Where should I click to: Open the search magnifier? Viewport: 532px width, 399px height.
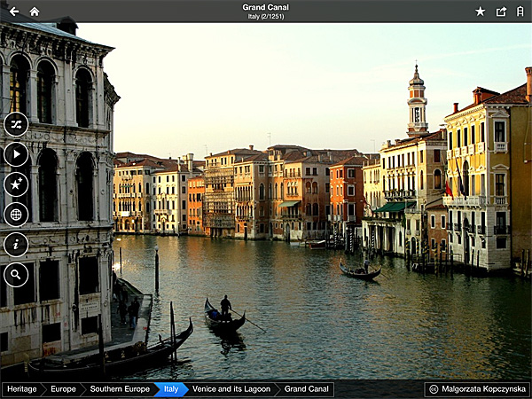point(16,275)
